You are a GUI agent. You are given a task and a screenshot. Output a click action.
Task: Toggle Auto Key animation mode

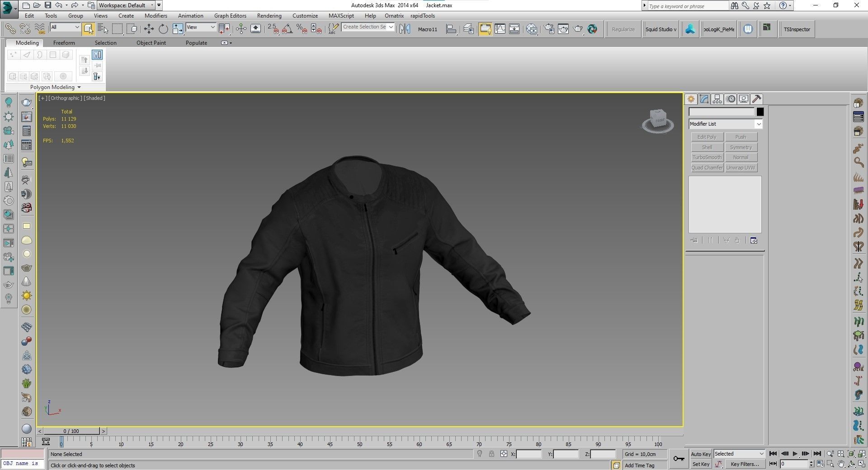pyautogui.click(x=701, y=454)
